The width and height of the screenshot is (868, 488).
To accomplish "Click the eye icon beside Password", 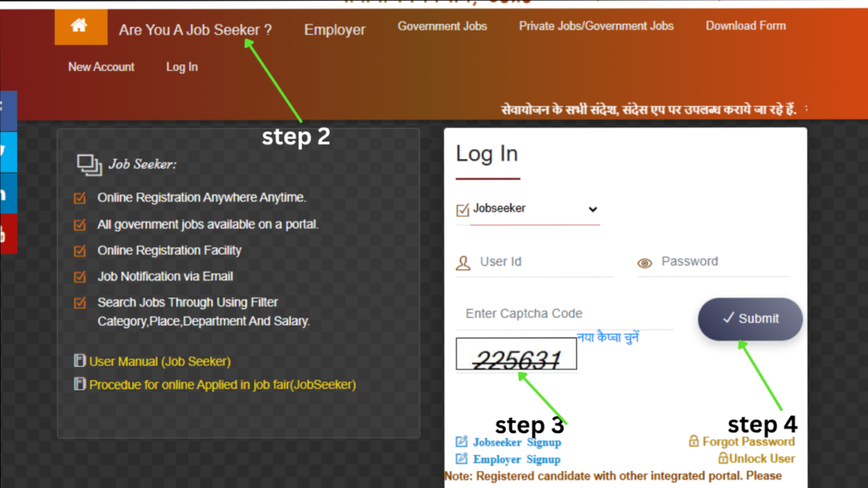I will pos(645,263).
